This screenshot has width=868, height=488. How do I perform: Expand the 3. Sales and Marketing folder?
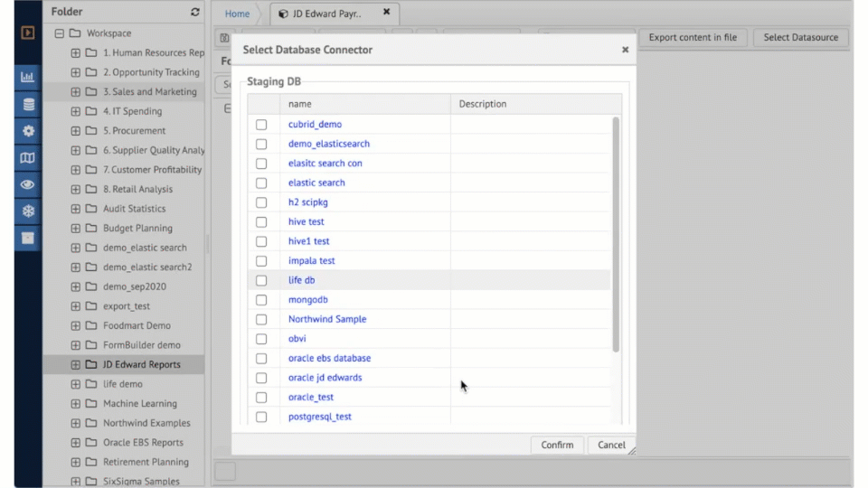(75, 92)
